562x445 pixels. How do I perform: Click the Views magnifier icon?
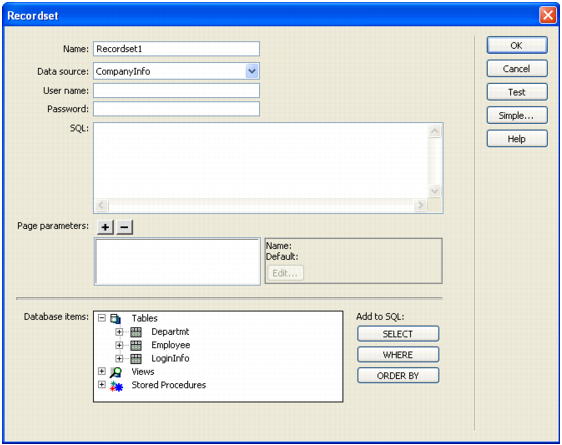(116, 372)
